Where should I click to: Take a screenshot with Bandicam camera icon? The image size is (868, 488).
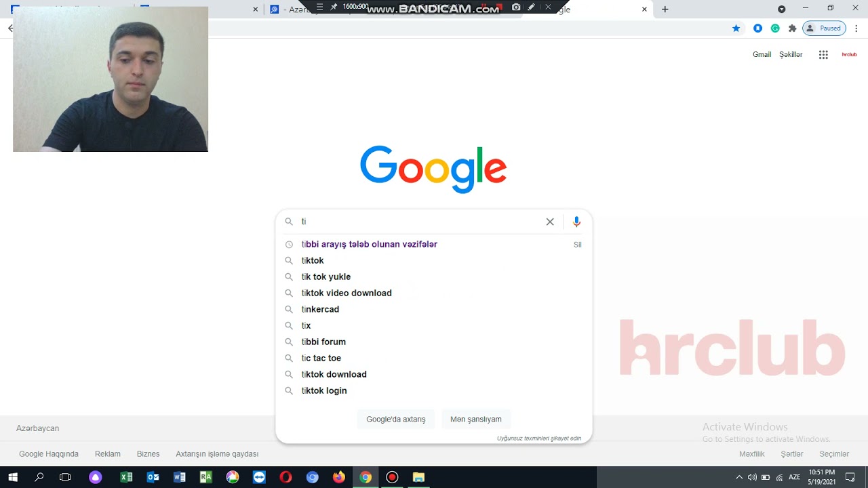point(516,7)
